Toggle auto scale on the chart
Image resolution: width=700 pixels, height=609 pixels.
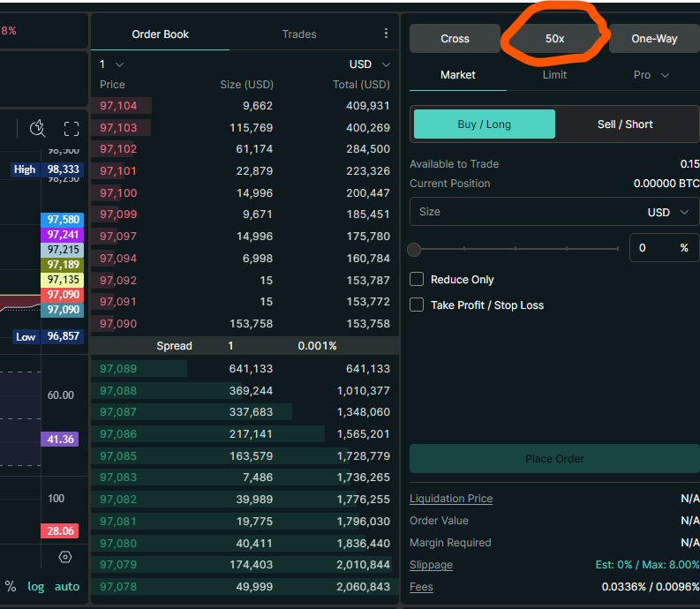coord(67,586)
